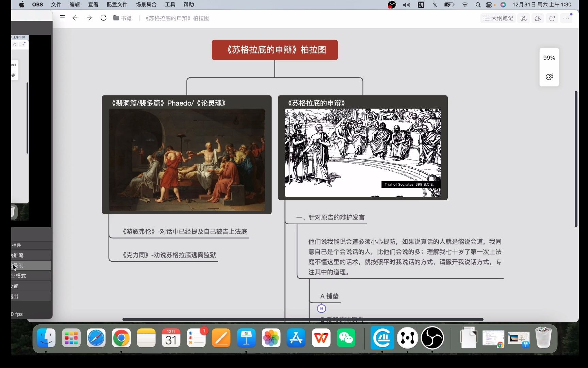Image resolution: width=588 pixels, height=368 pixels.
Task: Open the Apple menu
Action: (21, 4)
